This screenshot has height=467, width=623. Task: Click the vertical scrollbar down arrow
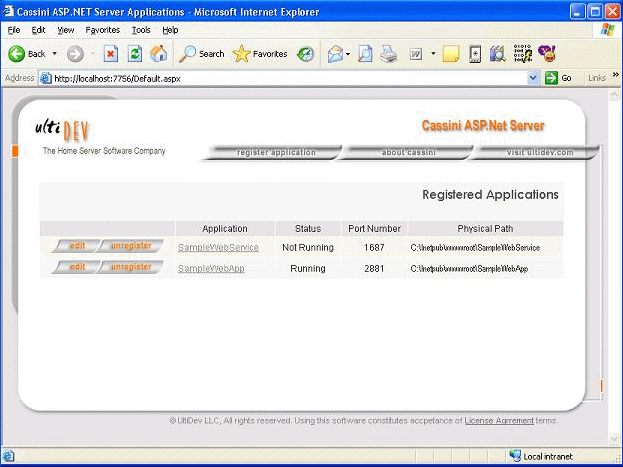614,437
